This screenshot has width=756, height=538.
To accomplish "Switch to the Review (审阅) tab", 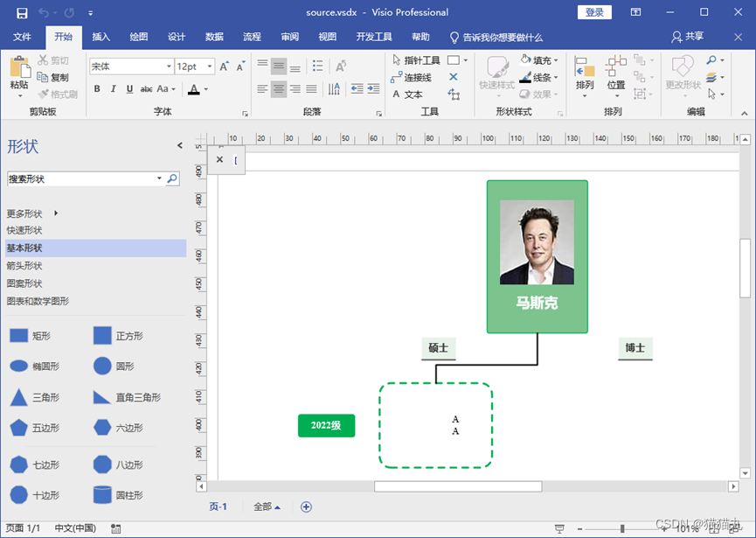I will 290,37.
